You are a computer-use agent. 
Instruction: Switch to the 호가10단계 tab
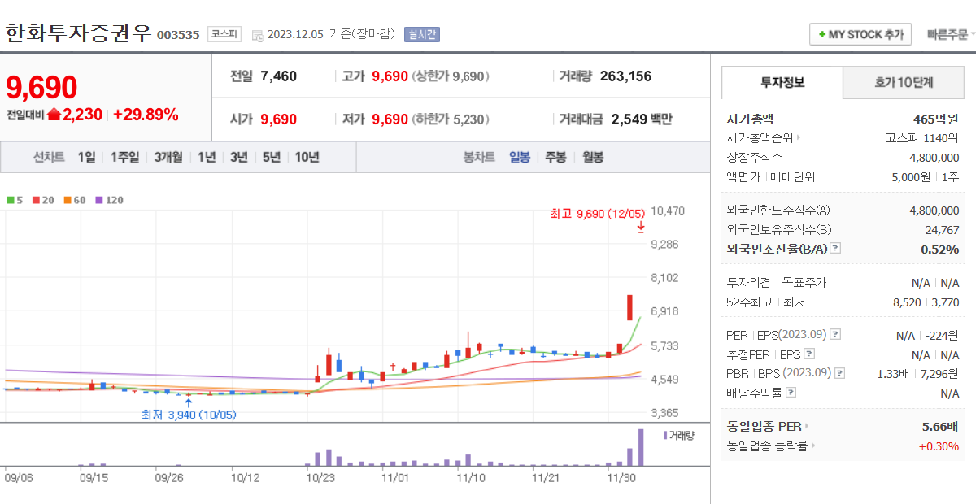pos(904,82)
